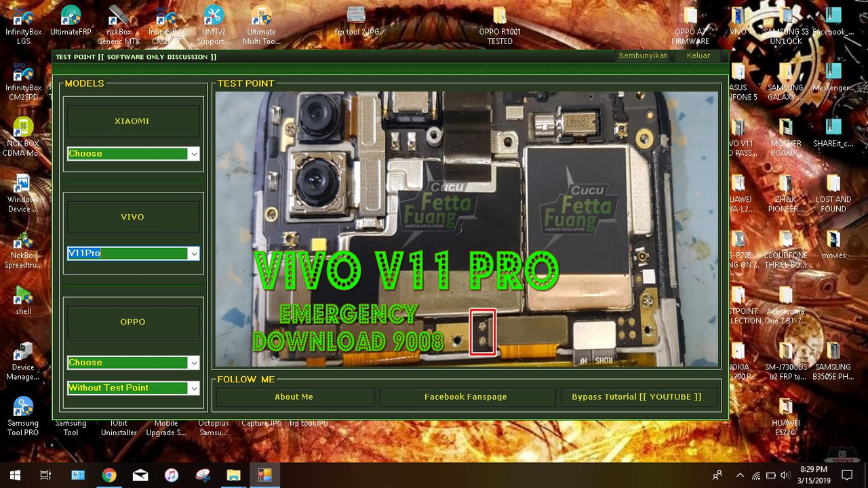
Task: Click the VIVO brand header
Action: [x=132, y=217]
